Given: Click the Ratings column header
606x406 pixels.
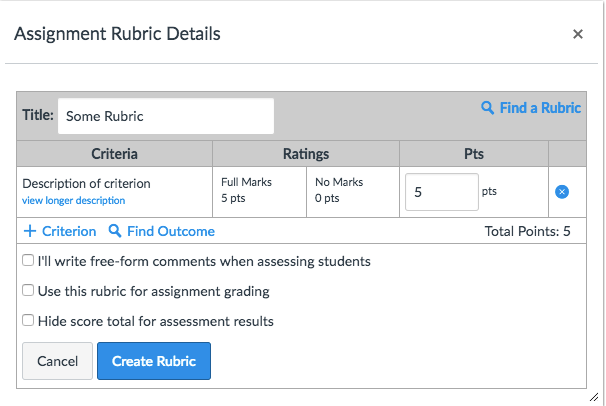Looking at the screenshot, I should click(x=305, y=154).
